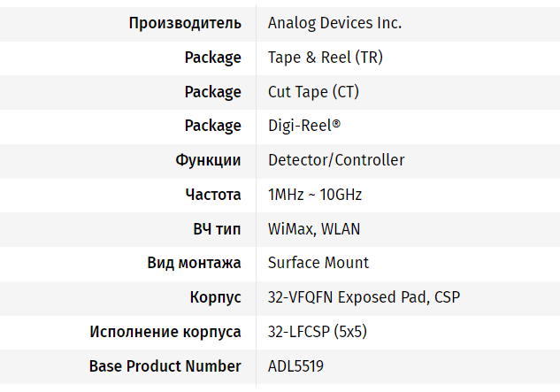
Task: Click the Package label beside Digi-Reel®
Action: [212, 126]
